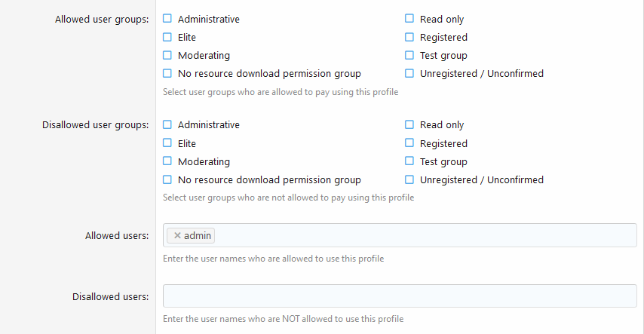The height and width of the screenshot is (334, 644).
Task: Enable Test group under Allowed user groups
Action: [409, 55]
